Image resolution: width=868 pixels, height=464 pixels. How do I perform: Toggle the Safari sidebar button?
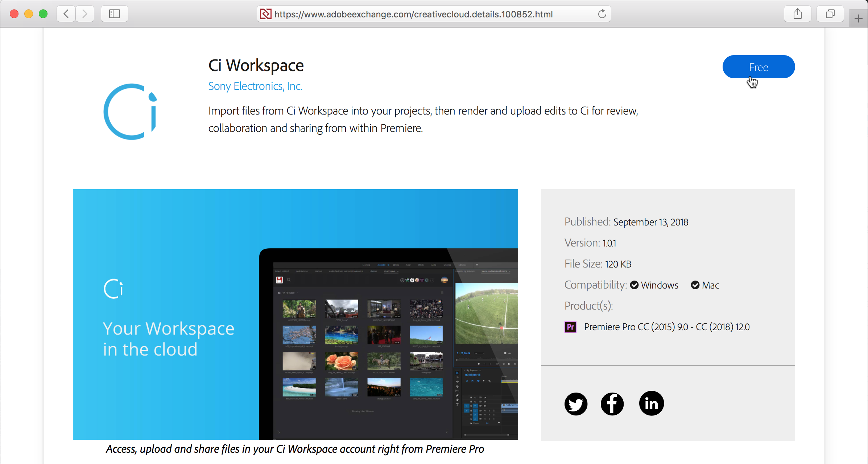[115, 14]
